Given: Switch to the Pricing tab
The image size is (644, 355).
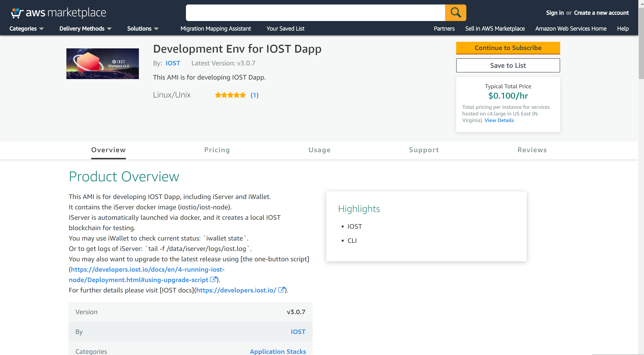Looking at the screenshot, I should (x=217, y=150).
